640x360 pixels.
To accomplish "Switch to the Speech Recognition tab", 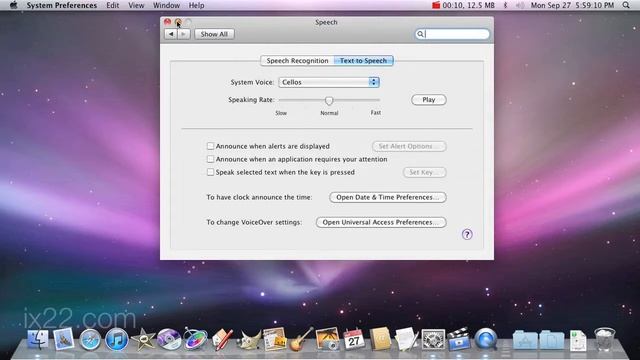I will point(297,60).
